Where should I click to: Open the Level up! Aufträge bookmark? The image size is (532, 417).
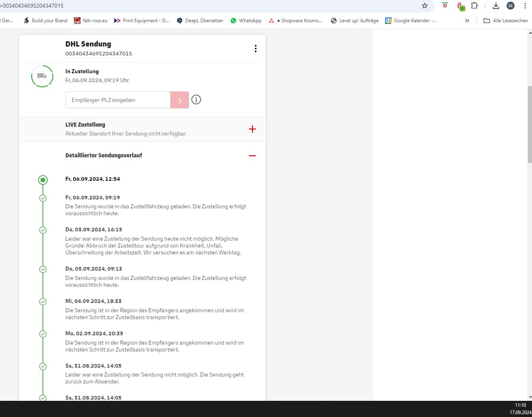(x=354, y=21)
